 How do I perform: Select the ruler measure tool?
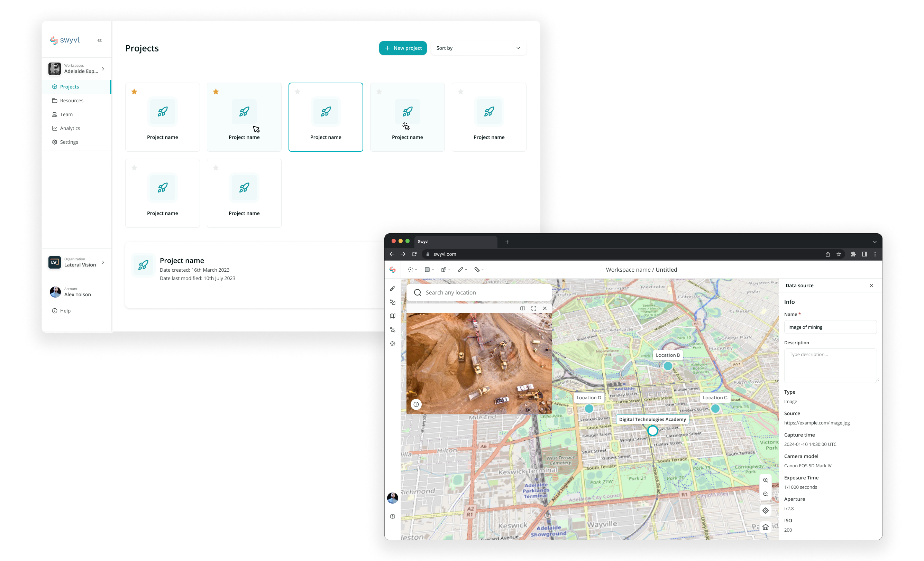(x=477, y=270)
